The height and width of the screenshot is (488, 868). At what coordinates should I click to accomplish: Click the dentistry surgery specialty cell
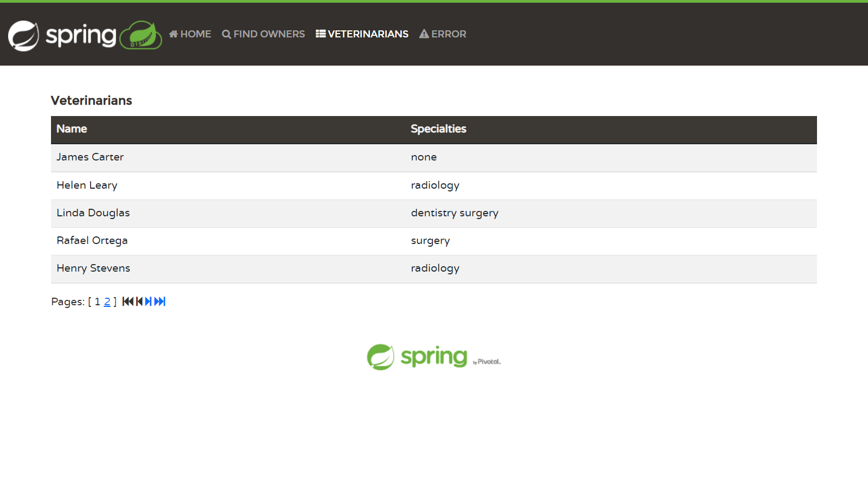tap(455, 213)
